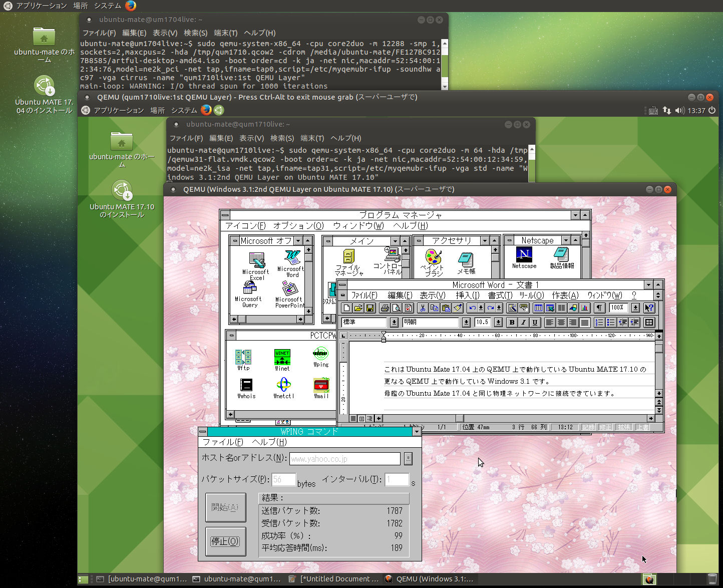This screenshot has height=588, width=723.
Task: Select the Wping icon in PCTCPW group
Action: (x=321, y=357)
